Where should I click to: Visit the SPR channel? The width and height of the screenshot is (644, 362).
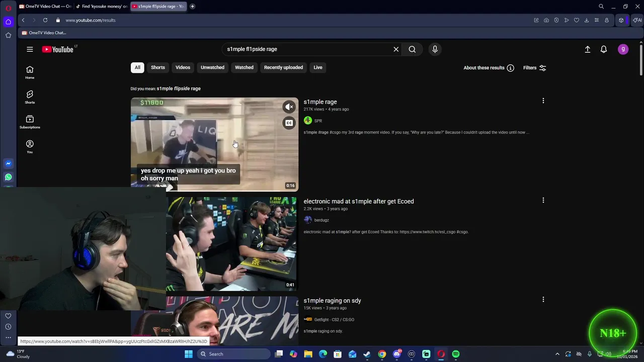click(318, 121)
